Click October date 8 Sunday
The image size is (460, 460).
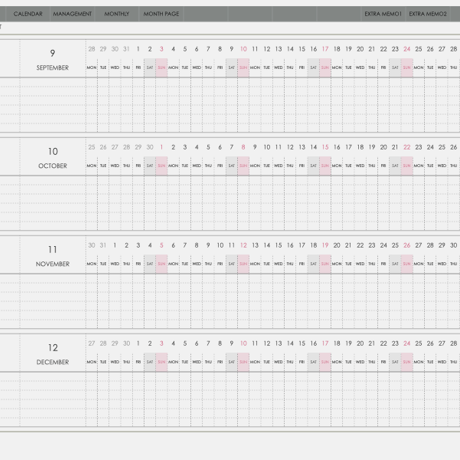coord(243,147)
